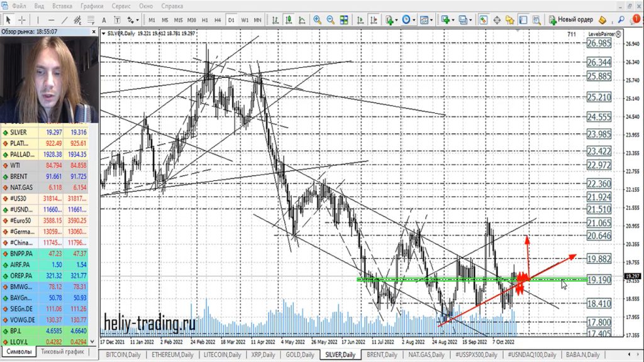Select the crosshair cursor tool
Screen dimensions: 644x362
tap(22, 19)
